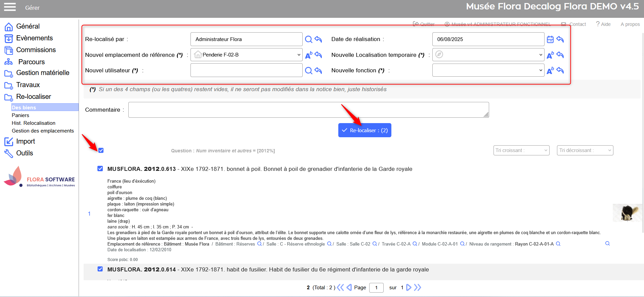
Task: Open Hist. Relocalisation in sidebar
Action: click(34, 123)
